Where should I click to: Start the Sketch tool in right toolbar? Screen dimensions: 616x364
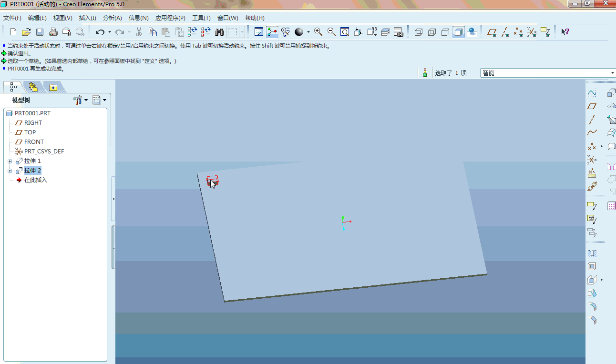click(x=592, y=93)
